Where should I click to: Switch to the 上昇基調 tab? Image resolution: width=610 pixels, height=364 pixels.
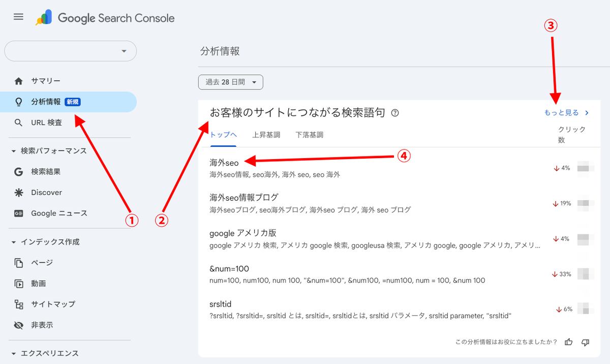[266, 135]
